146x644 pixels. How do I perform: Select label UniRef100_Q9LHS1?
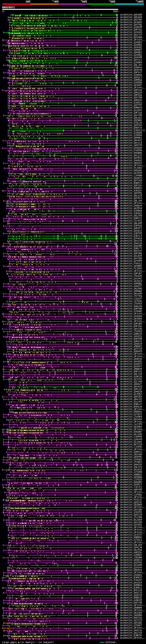tap(131, 118)
